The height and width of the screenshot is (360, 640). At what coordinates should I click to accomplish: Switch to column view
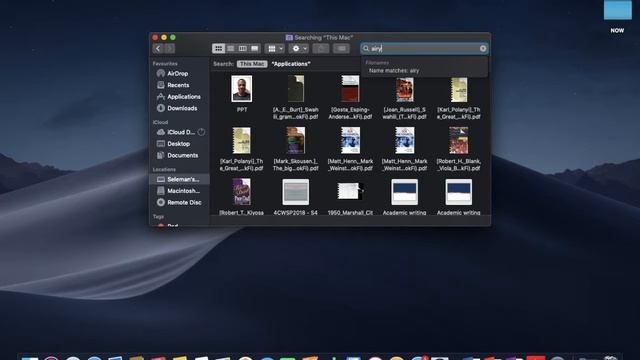point(242,49)
